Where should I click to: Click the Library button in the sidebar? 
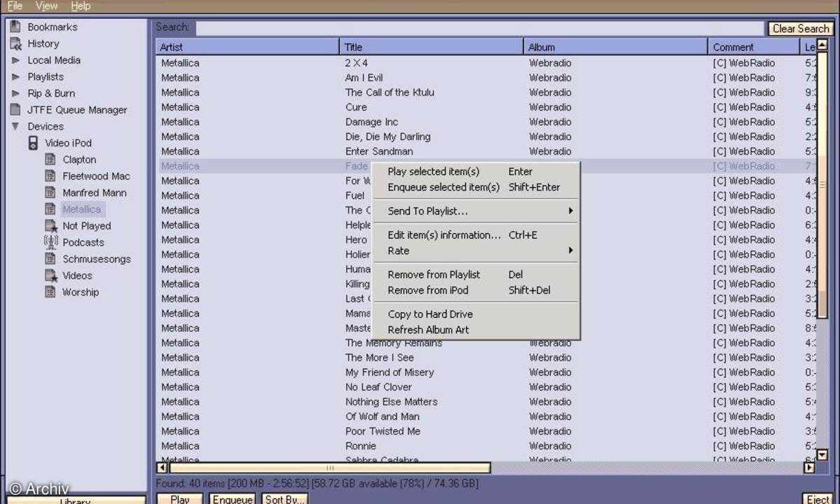tap(76, 500)
